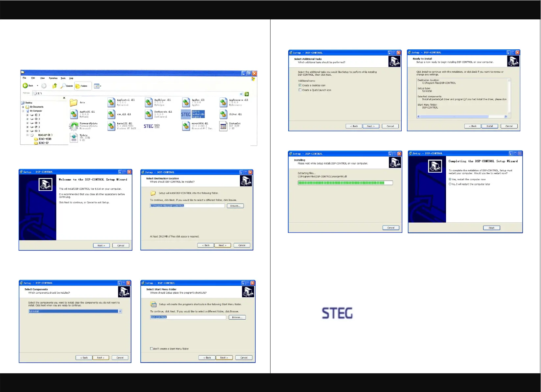Image resolution: width=541 pixels, height=392 pixels.
Task: Select the DevOperate.dll file icon
Action: click(x=149, y=114)
